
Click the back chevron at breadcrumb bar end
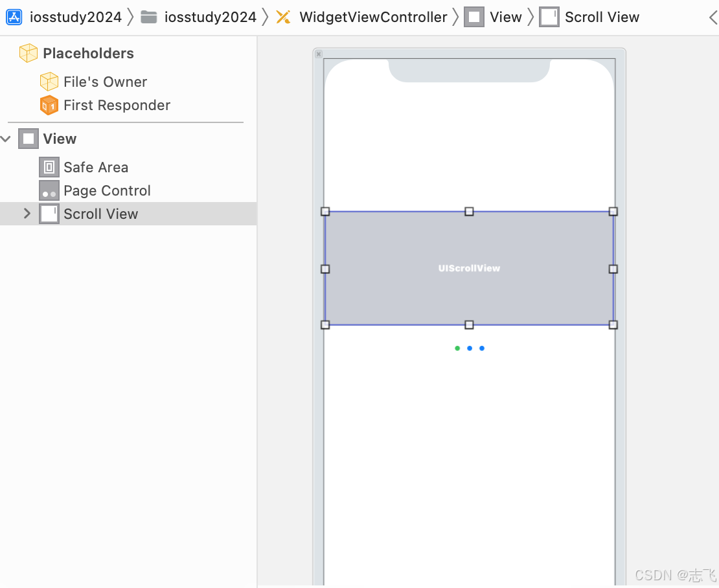(713, 17)
